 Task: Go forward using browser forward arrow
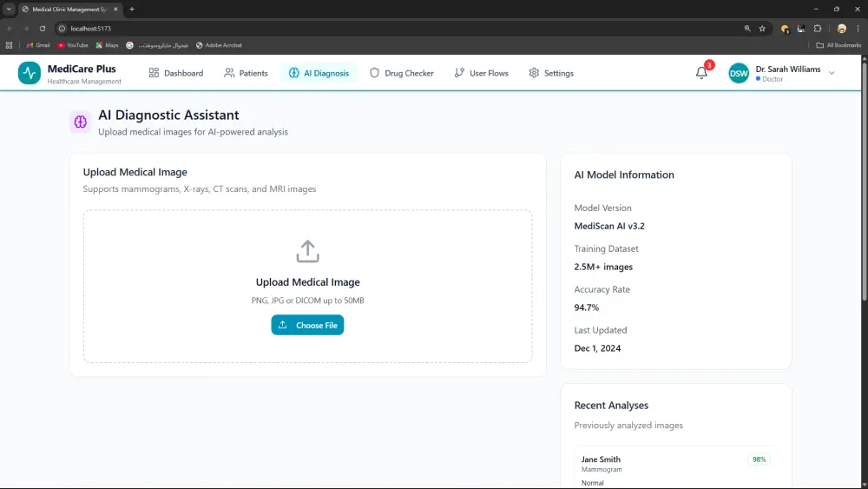25,29
